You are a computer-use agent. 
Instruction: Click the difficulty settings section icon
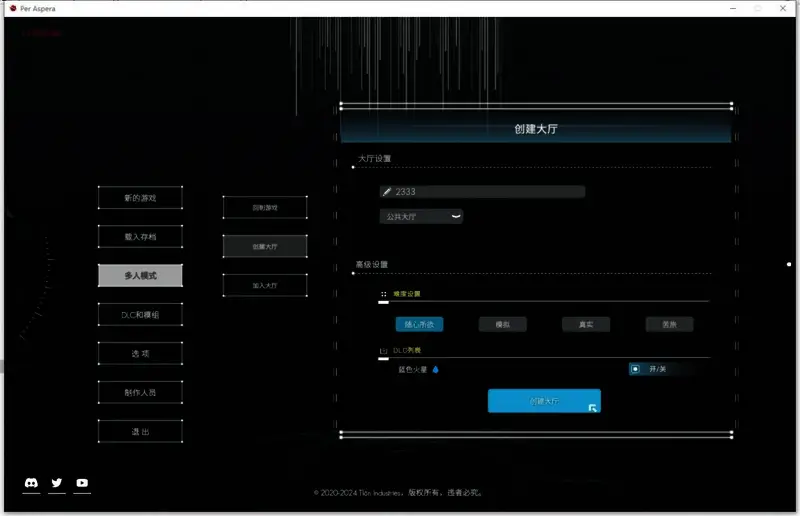[x=383, y=294]
